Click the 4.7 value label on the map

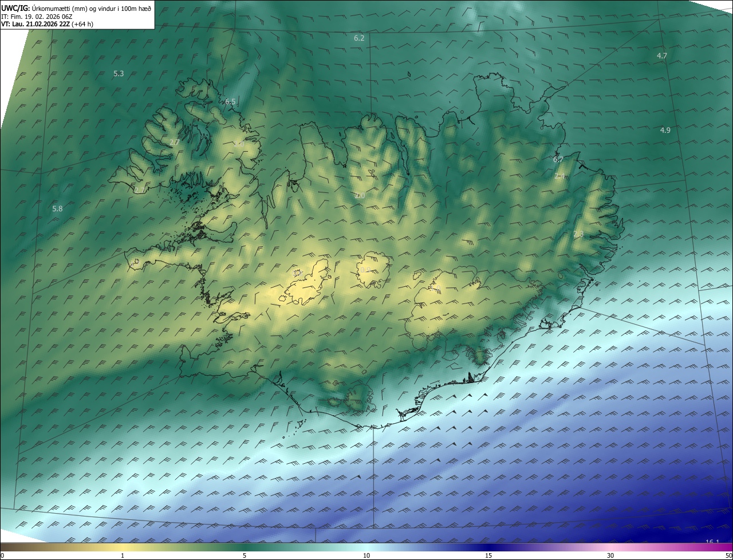(662, 56)
